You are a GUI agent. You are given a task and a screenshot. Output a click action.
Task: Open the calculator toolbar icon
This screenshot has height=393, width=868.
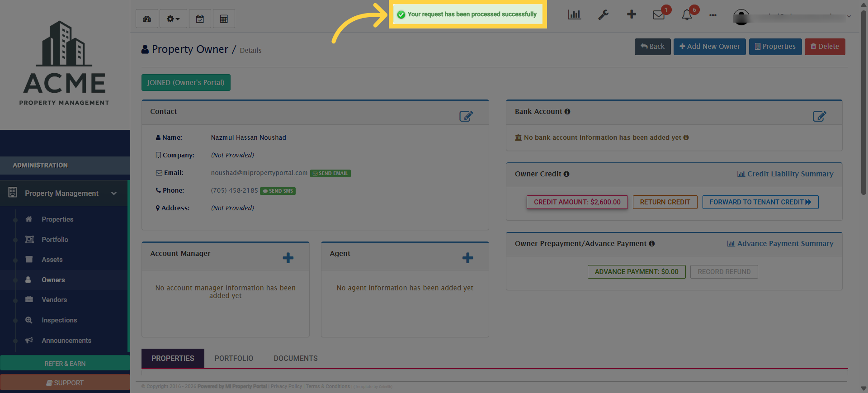[224, 19]
